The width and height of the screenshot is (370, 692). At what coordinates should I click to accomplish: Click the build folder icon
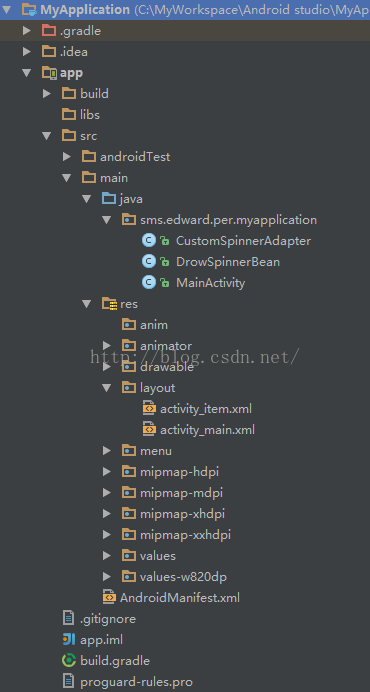(x=69, y=94)
